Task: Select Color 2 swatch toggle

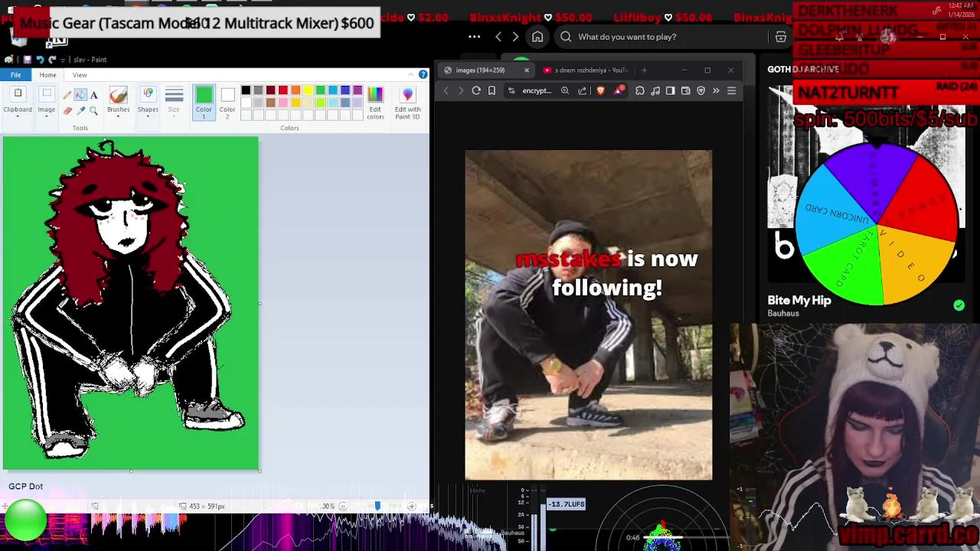Action: click(227, 102)
